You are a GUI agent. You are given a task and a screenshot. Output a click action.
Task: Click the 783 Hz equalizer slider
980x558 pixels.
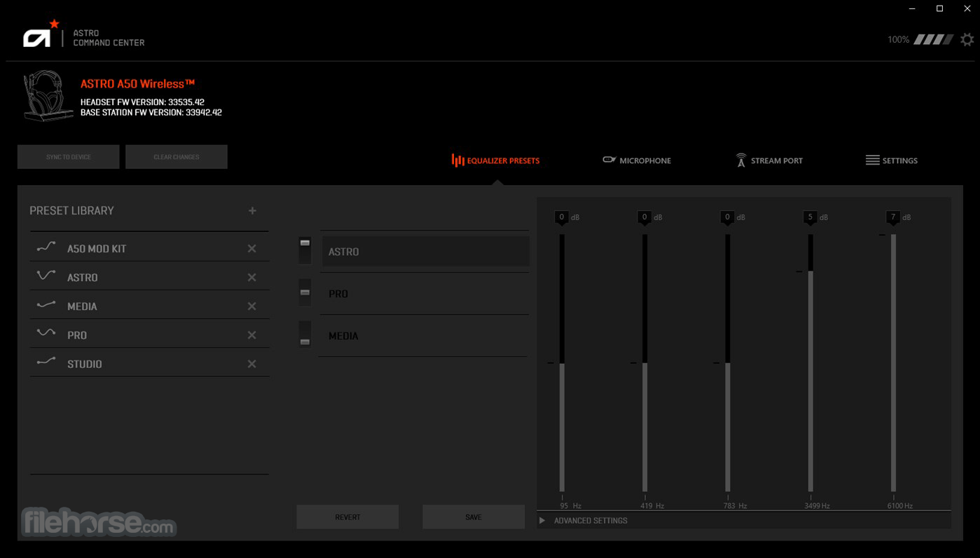pyautogui.click(x=727, y=363)
